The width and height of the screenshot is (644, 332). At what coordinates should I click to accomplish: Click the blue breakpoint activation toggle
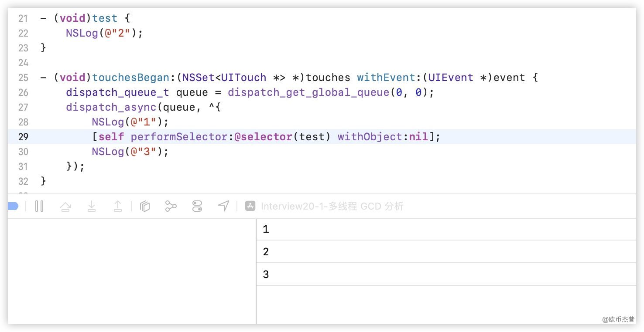click(13, 206)
